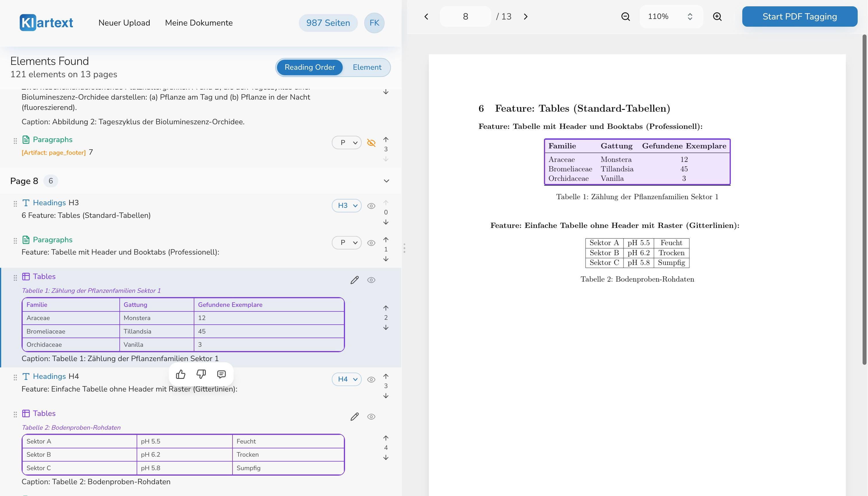Click 'Tabelle 2: Bodenproben-Rohdaten' purple title
This screenshot has width=868, height=496.
coord(71,427)
